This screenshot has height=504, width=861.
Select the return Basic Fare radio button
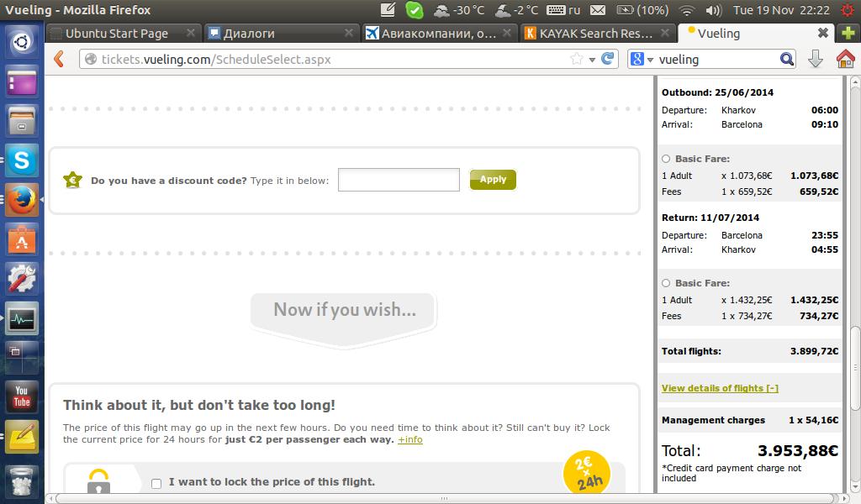(666, 283)
